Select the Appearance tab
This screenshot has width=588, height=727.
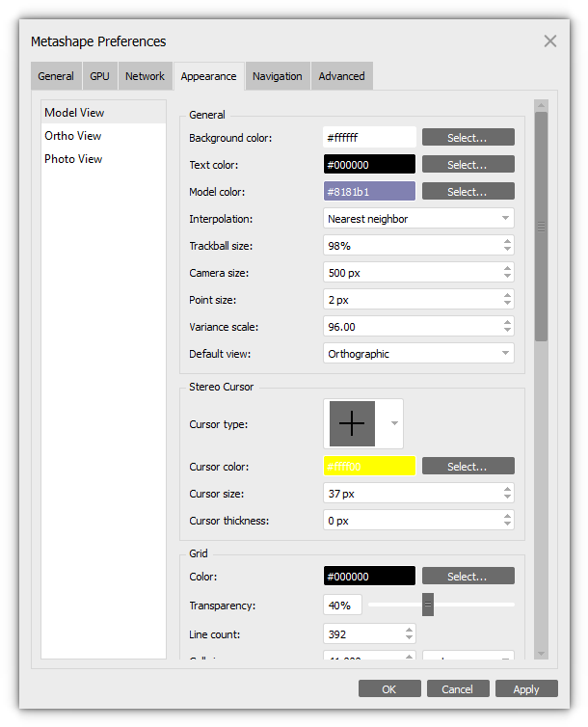click(x=208, y=76)
